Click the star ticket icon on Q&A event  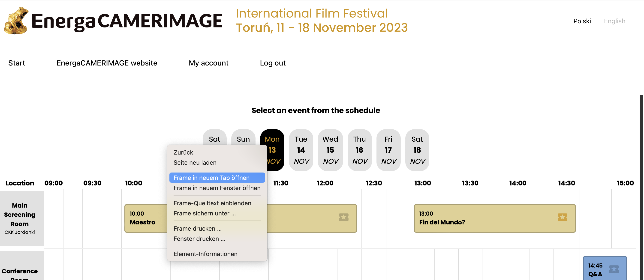pos(614,269)
